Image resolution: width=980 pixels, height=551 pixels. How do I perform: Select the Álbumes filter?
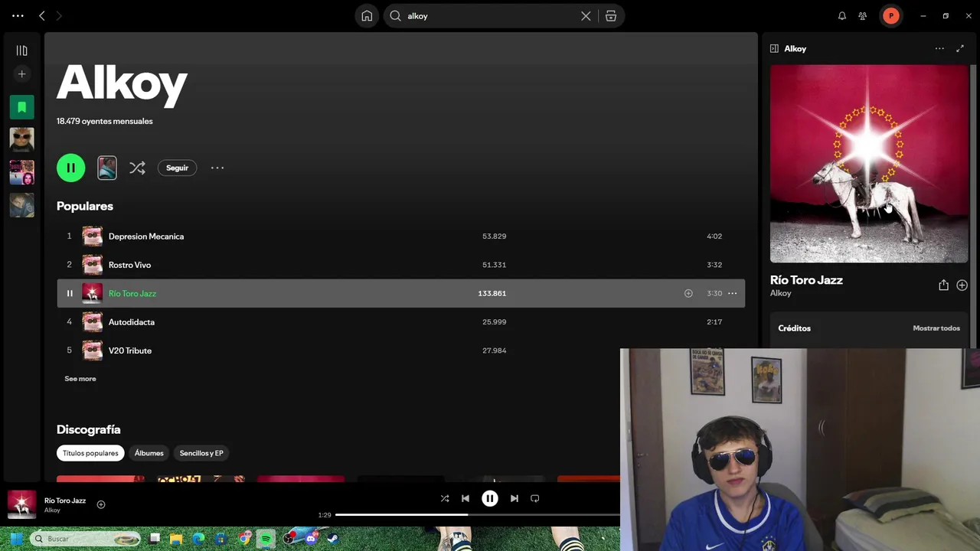[149, 453]
